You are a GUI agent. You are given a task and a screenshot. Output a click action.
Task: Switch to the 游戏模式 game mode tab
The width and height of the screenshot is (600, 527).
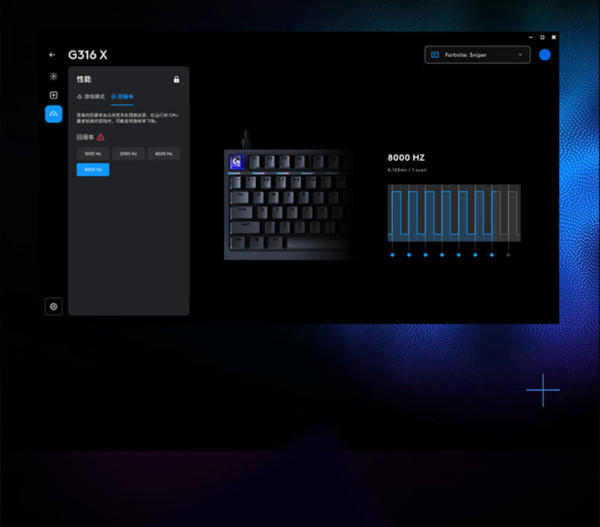coord(91,96)
